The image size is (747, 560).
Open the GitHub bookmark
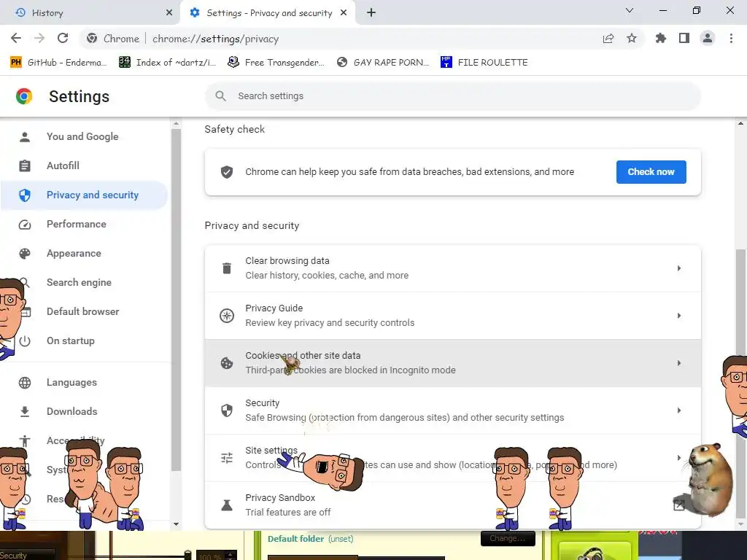click(58, 63)
